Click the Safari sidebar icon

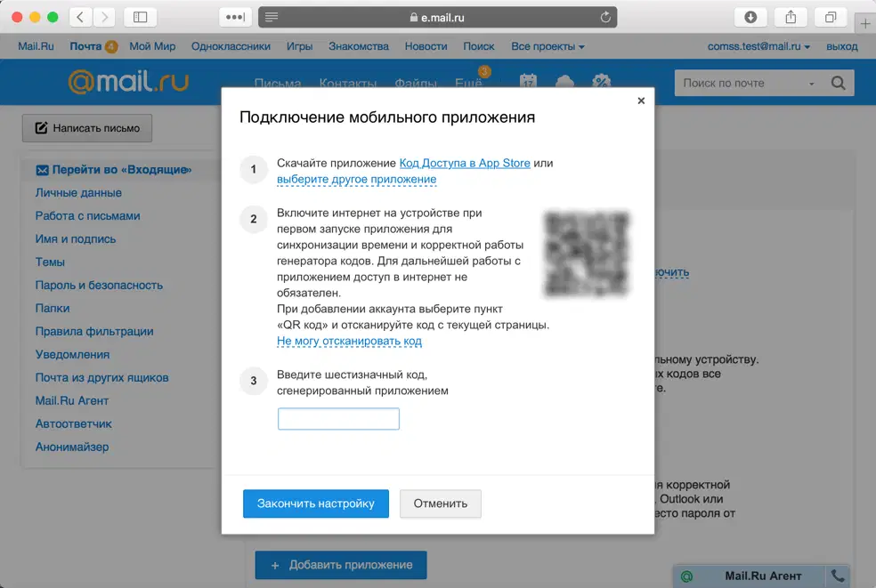point(139,16)
